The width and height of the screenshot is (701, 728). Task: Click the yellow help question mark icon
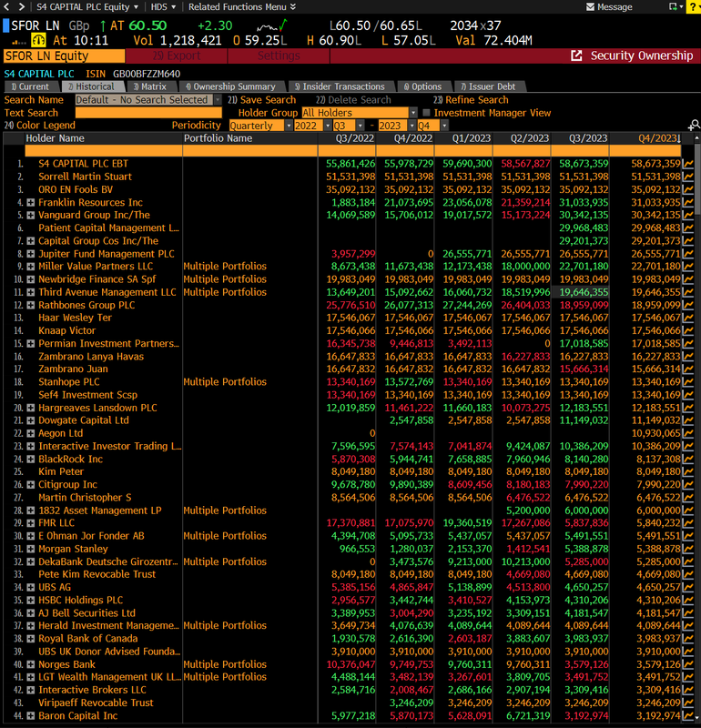(694, 6)
